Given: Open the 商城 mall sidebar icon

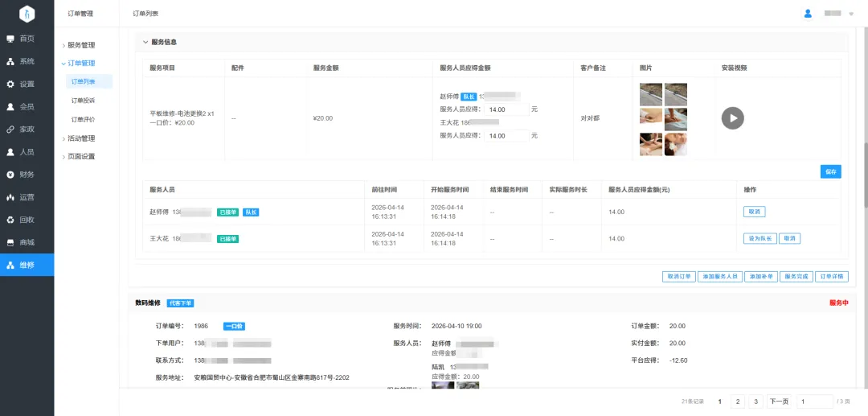Looking at the screenshot, I should coord(10,242).
